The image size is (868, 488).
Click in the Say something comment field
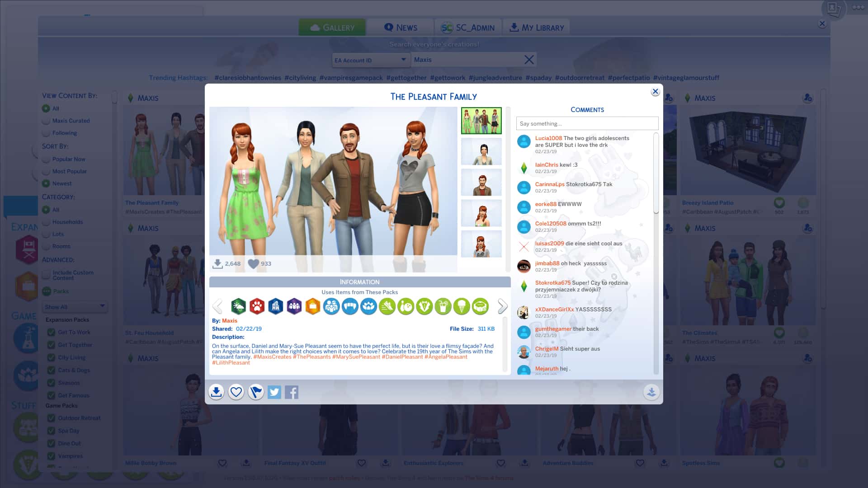point(587,123)
